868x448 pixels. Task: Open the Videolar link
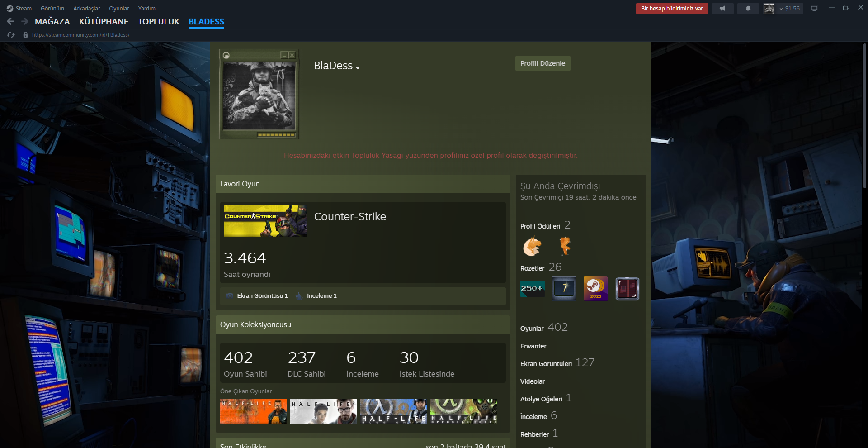[533, 381]
